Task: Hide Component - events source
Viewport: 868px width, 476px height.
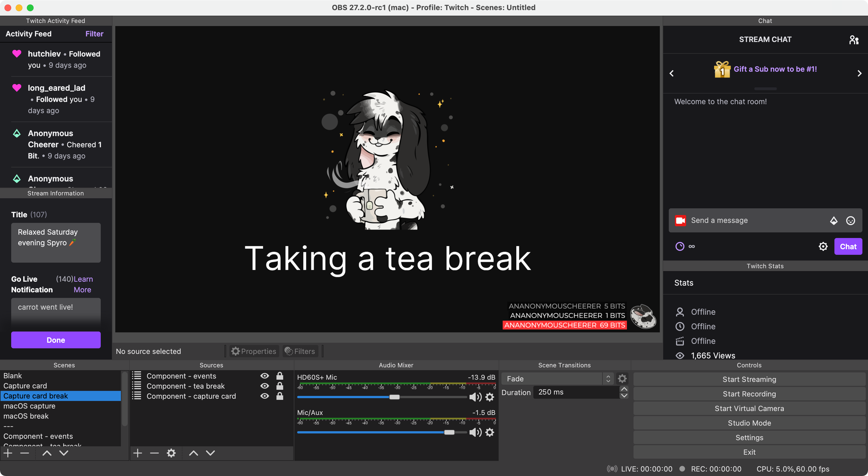Action: click(264, 376)
